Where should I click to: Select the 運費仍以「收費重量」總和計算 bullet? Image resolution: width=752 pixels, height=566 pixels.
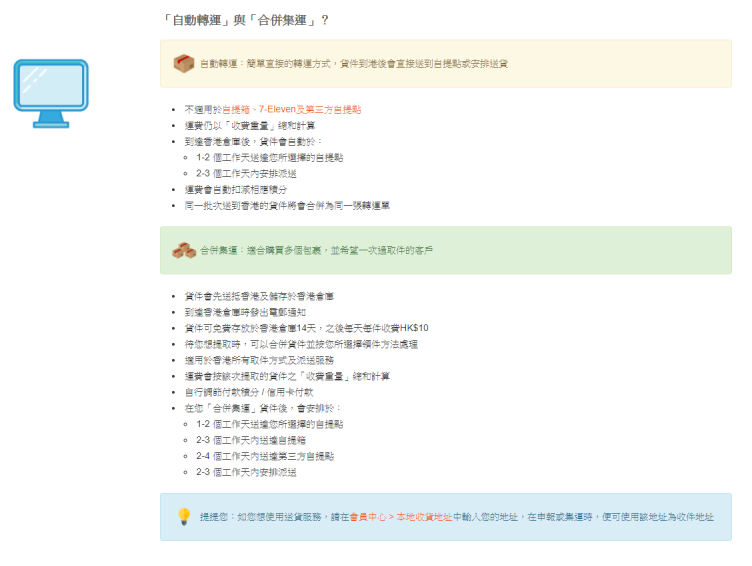250,125
